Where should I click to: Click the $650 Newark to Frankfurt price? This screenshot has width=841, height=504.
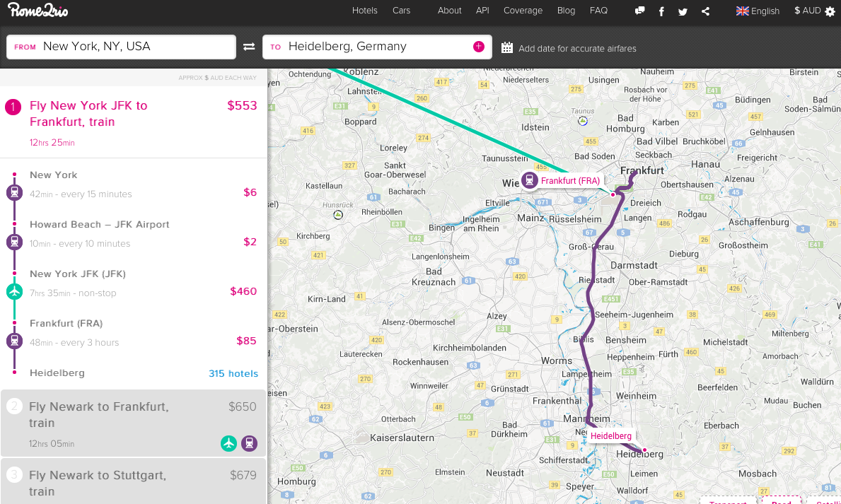coord(243,406)
